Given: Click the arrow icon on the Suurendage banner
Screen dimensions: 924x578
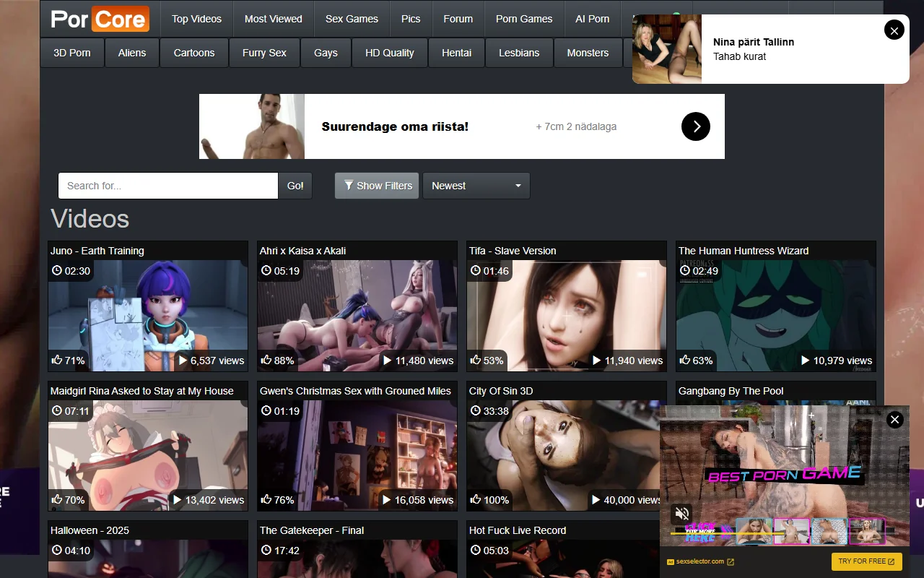Looking at the screenshot, I should [x=695, y=126].
